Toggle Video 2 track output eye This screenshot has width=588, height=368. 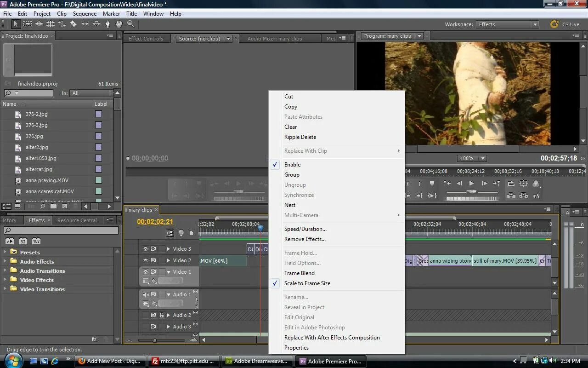coord(146,260)
